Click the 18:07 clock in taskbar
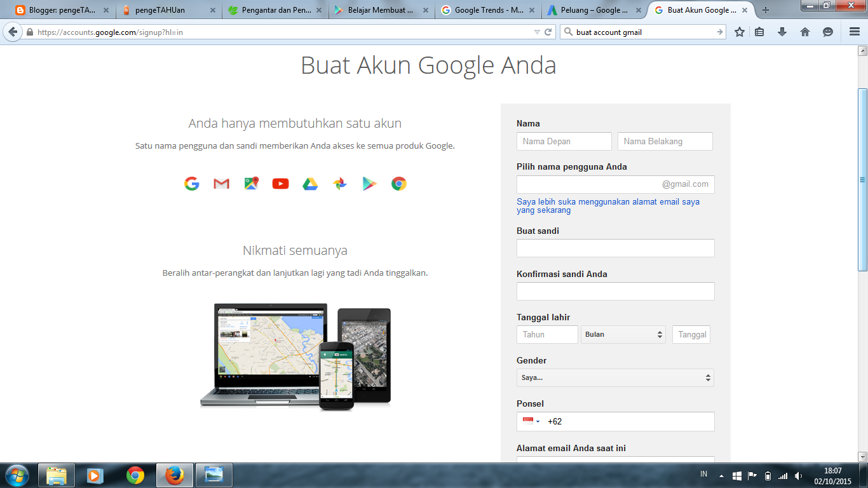This screenshot has height=488, width=868. click(832, 470)
